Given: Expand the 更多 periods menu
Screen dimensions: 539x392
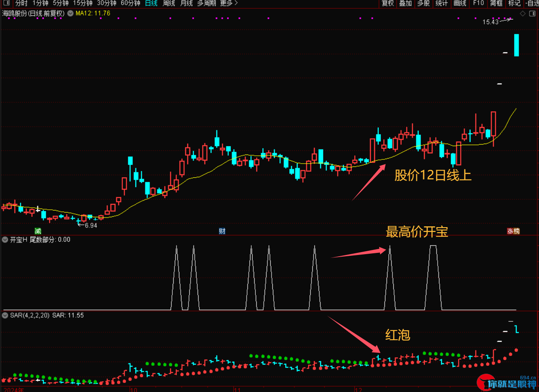Looking at the screenshot, I should (229, 3).
